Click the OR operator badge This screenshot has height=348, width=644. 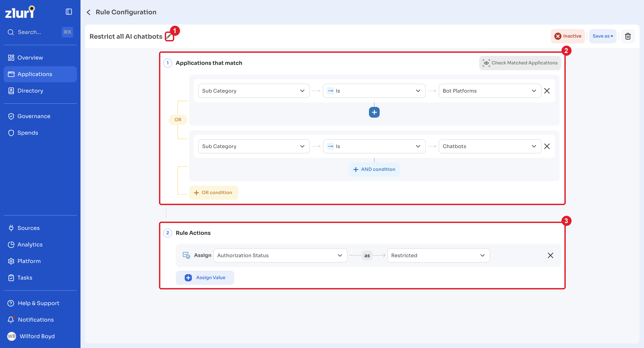pos(178,119)
